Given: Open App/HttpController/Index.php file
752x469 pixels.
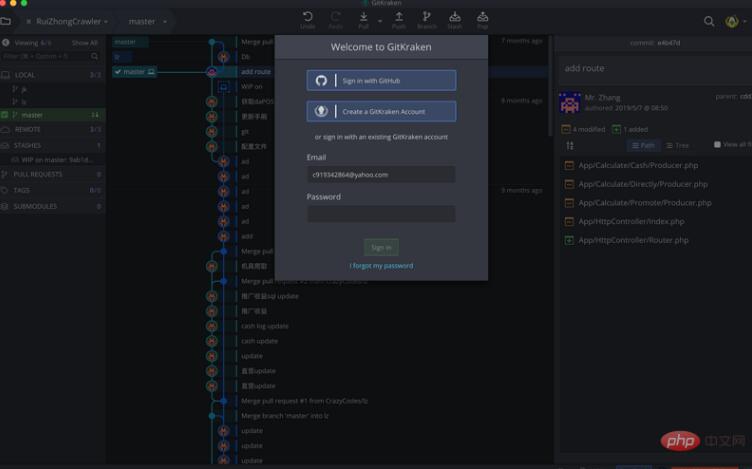Looking at the screenshot, I should point(631,222).
